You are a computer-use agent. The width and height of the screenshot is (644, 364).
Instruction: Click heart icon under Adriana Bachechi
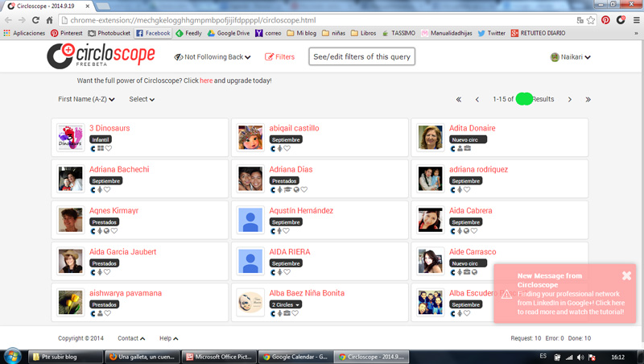107,190
